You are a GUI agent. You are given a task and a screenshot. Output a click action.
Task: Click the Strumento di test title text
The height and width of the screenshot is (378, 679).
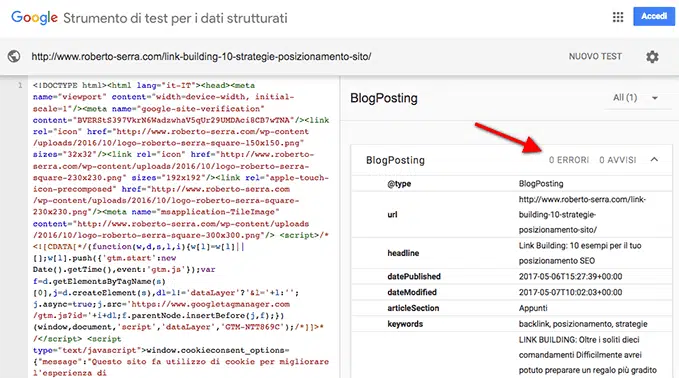[x=175, y=18]
